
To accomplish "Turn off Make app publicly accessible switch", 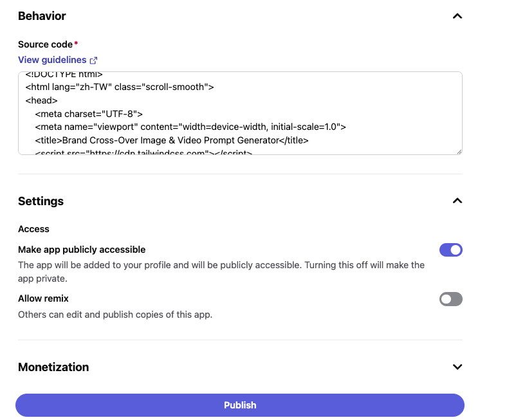I will tap(450, 250).
